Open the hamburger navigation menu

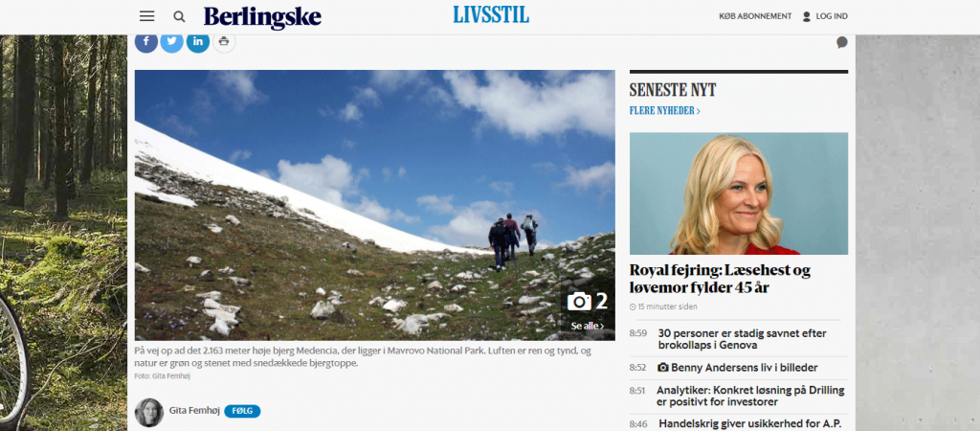point(146,16)
